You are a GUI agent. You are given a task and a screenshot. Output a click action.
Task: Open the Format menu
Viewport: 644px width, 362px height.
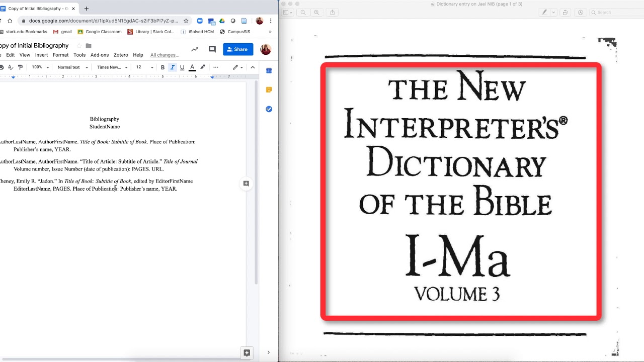pos(60,55)
